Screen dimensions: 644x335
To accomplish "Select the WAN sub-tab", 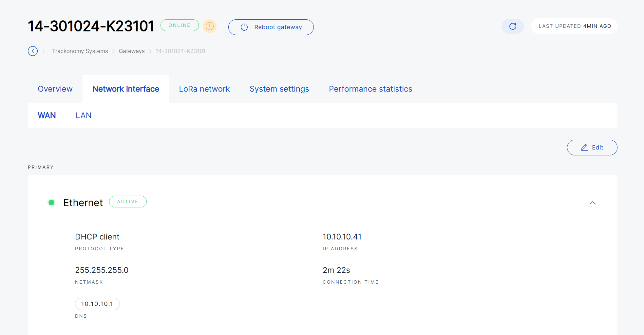I will coord(47,115).
